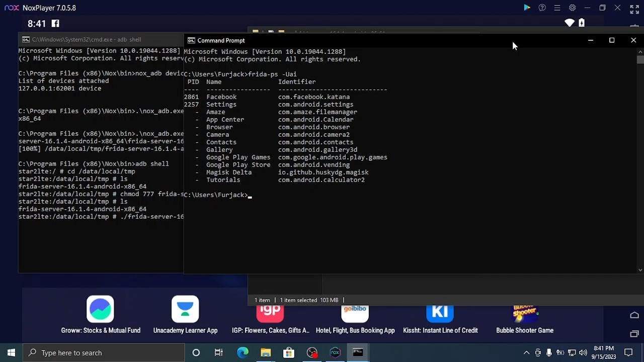Click the Tutorials row name in process list
Image resolution: width=644 pixels, height=362 pixels.
coord(223,180)
